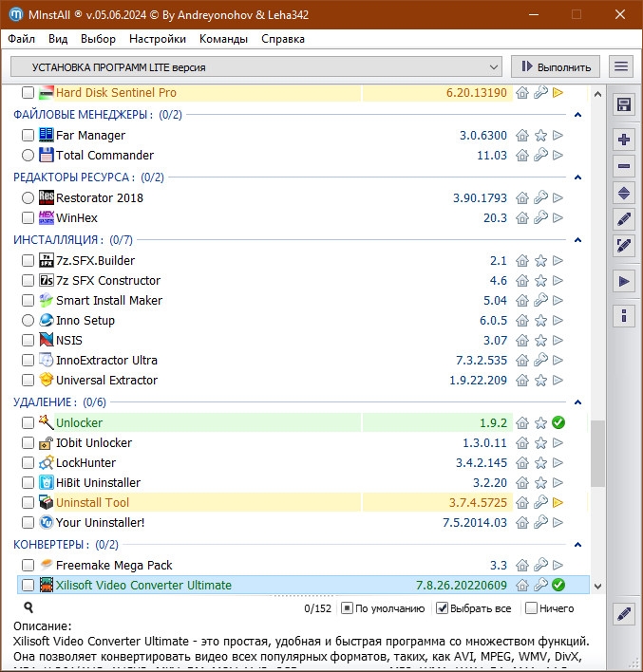Click the play arrow icon in sidebar
The image size is (643, 672).
pos(624,282)
